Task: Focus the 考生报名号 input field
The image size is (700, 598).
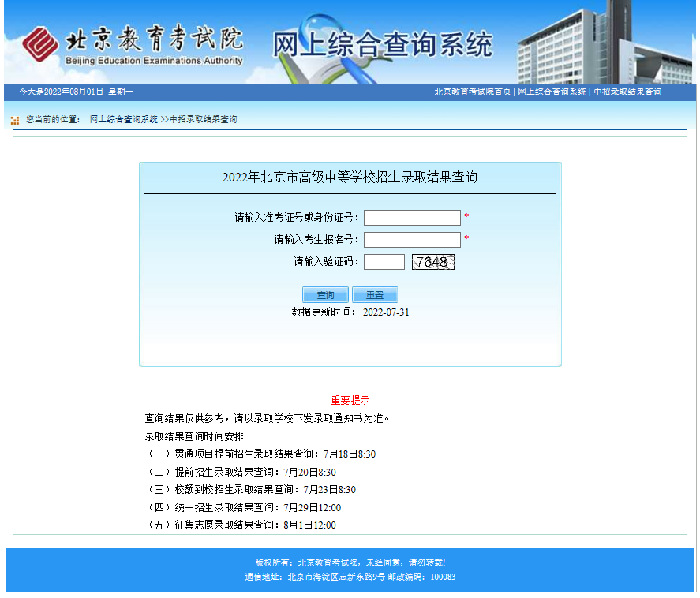Action: pyautogui.click(x=412, y=240)
